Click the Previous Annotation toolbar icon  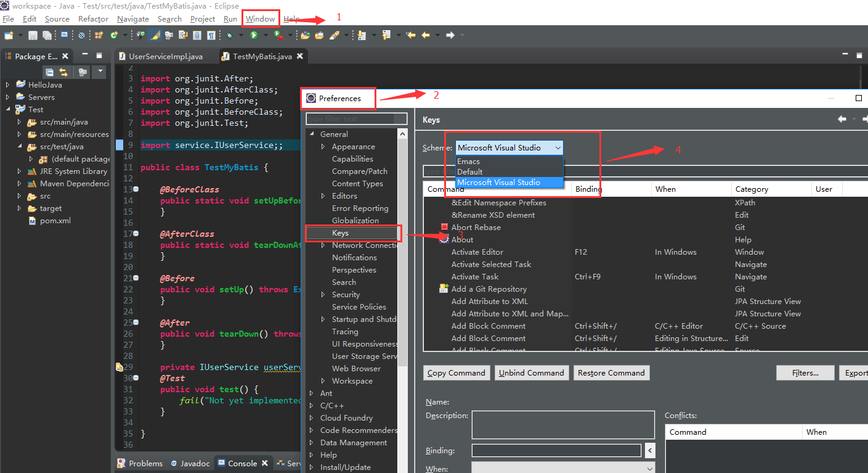386,35
